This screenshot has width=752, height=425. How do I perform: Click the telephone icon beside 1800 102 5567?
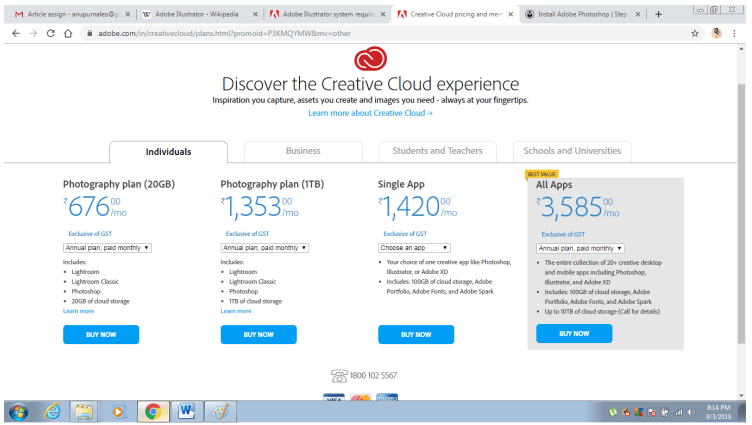click(339, 376)
